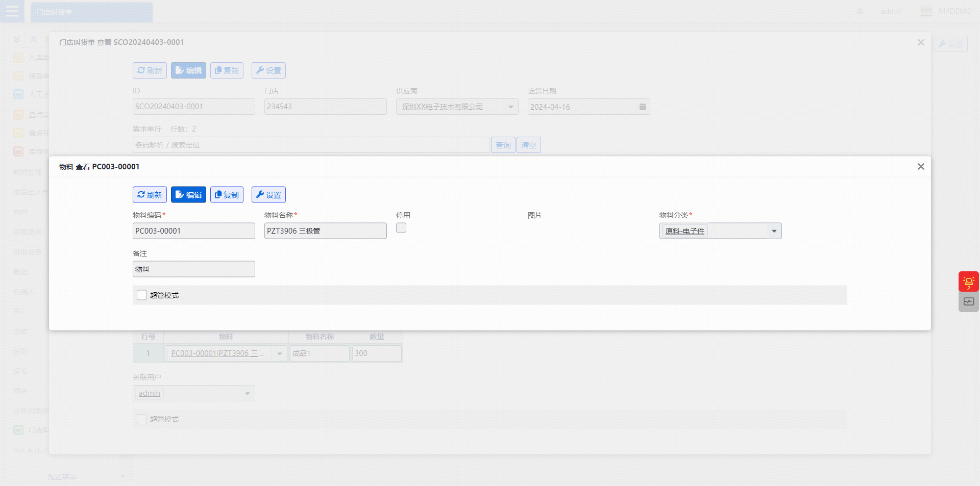980x486 pixels.
Task: Click the 物料名称 field PZT3906 三极管
Action: [x=326, y=231]
